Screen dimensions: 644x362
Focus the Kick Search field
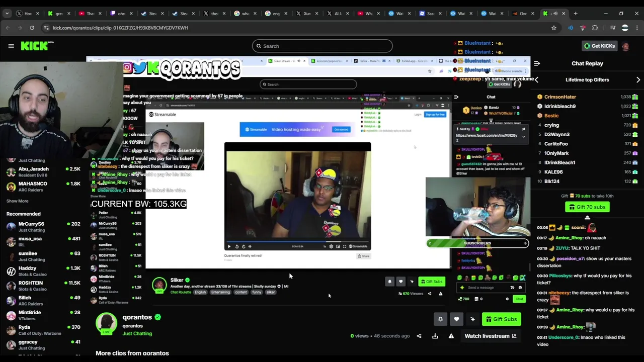322,46
